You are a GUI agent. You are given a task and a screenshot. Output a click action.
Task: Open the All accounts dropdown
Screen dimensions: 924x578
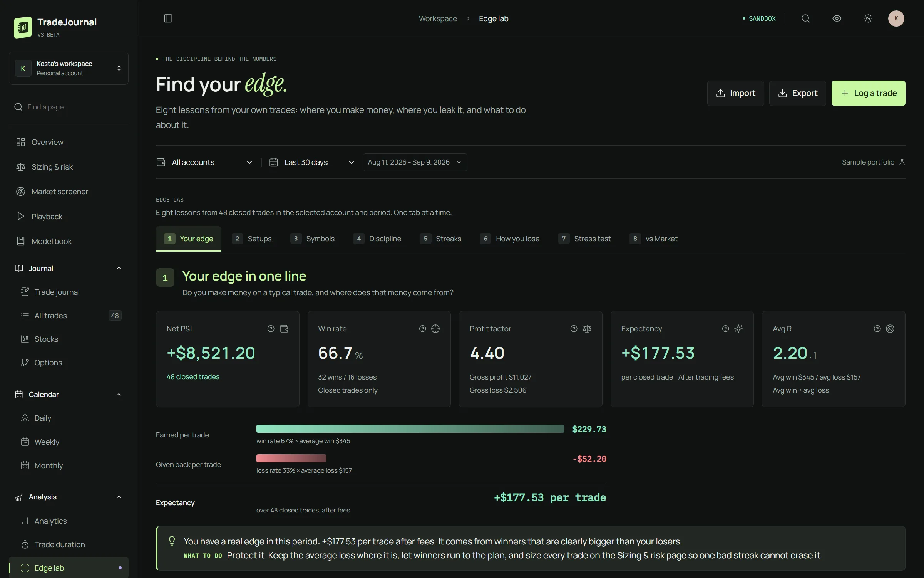pyautogui.click(x=205, y=162)
